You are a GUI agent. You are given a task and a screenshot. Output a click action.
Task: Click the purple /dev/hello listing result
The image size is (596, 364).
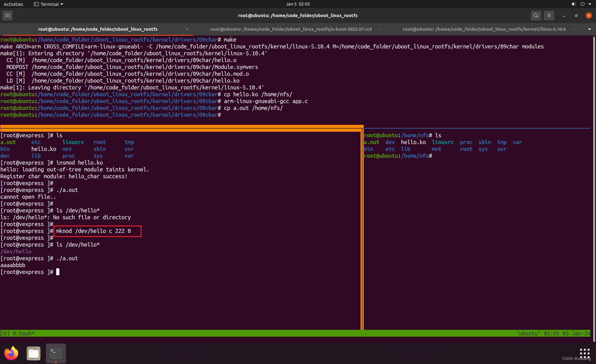(16, 252)
